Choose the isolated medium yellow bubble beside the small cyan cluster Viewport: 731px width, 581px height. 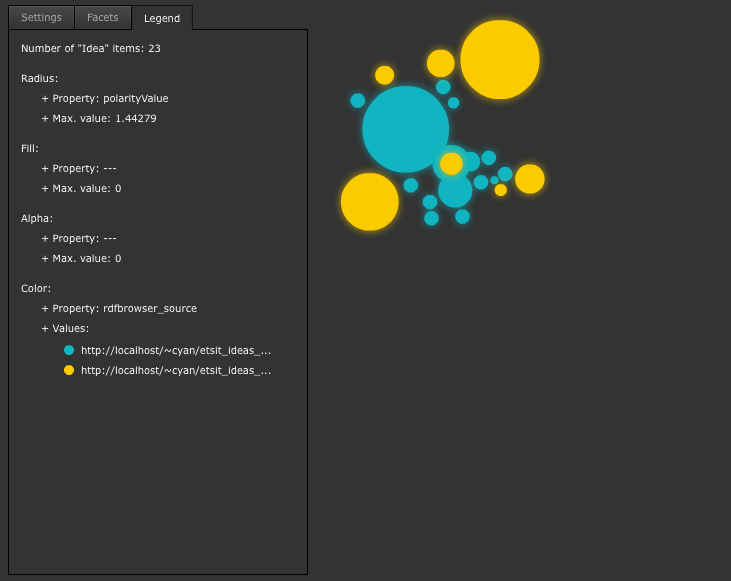click(x=529, y=179)
